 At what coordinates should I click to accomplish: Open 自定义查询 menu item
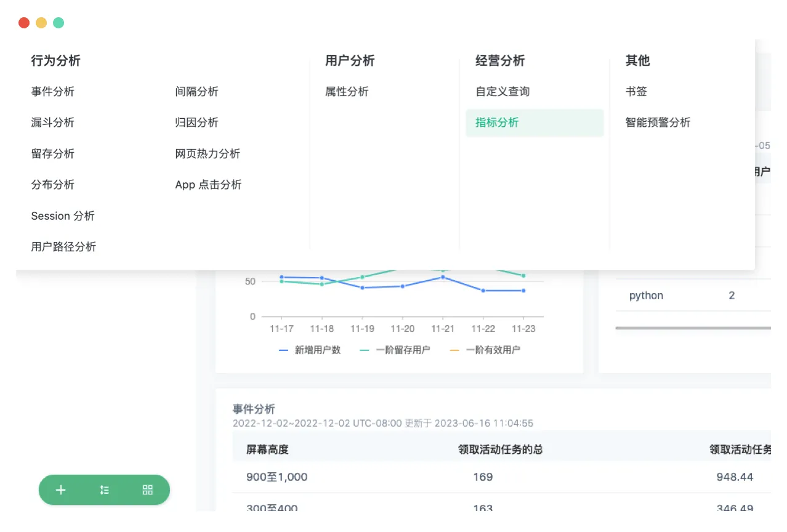tap(502, 92)
